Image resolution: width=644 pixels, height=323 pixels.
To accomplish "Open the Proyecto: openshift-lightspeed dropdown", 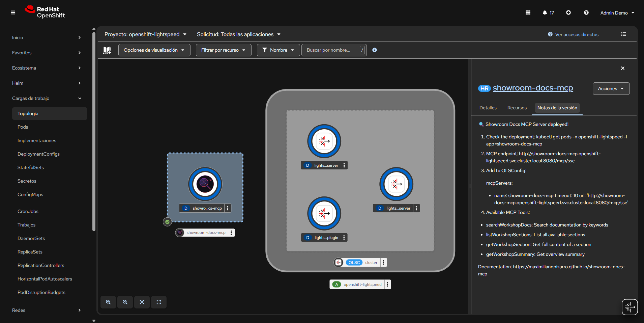I will point(145,34).
